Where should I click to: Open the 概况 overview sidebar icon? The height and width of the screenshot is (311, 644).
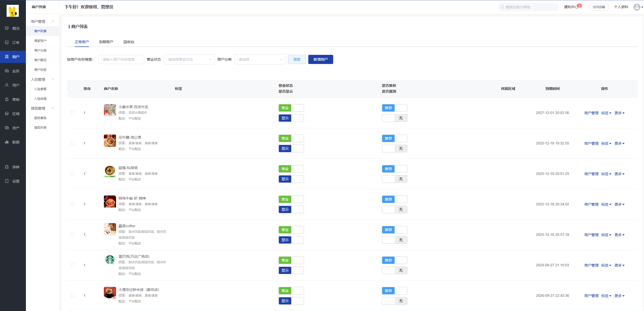point(7,28)
